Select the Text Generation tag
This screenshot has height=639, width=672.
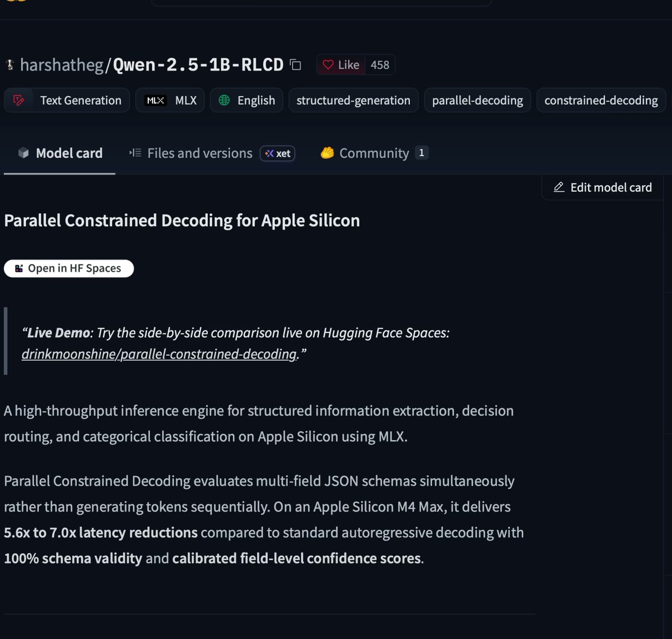[67, 100]
